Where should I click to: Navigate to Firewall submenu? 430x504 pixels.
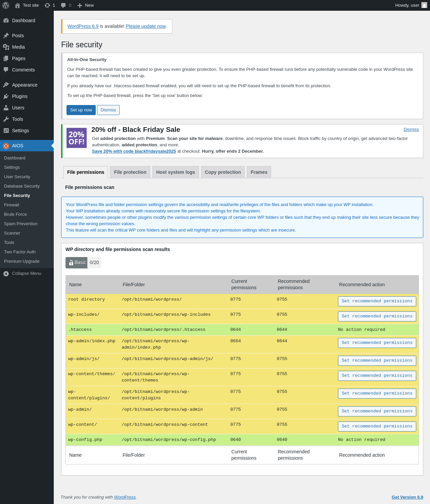(12, 205)
